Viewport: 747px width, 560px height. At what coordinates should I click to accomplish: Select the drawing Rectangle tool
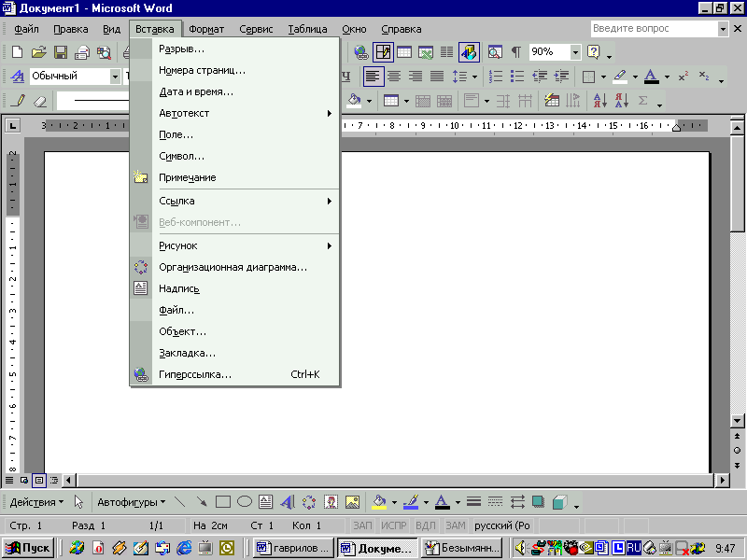tap(223, 502)
